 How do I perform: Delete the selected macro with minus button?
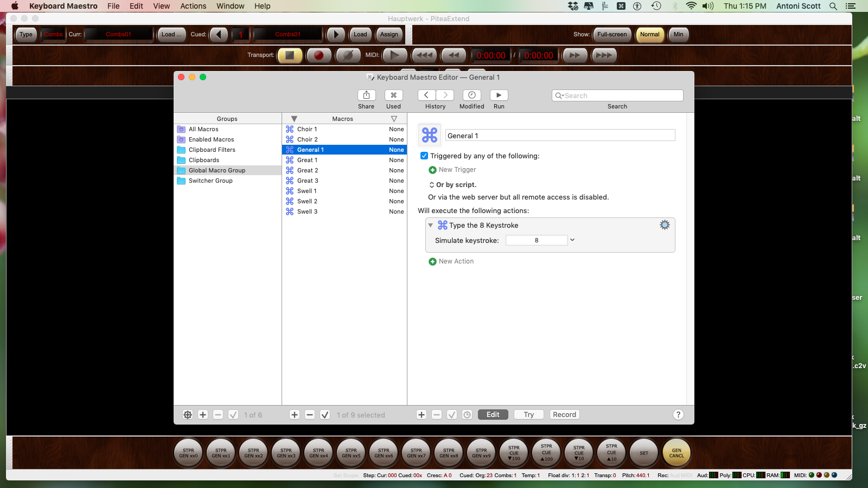click(x=310, y=415)
